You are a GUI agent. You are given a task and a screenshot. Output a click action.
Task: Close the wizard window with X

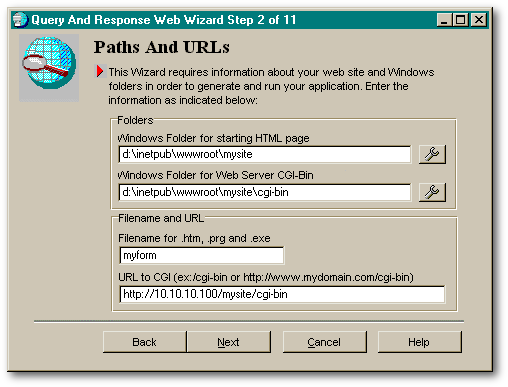point(479,20)
